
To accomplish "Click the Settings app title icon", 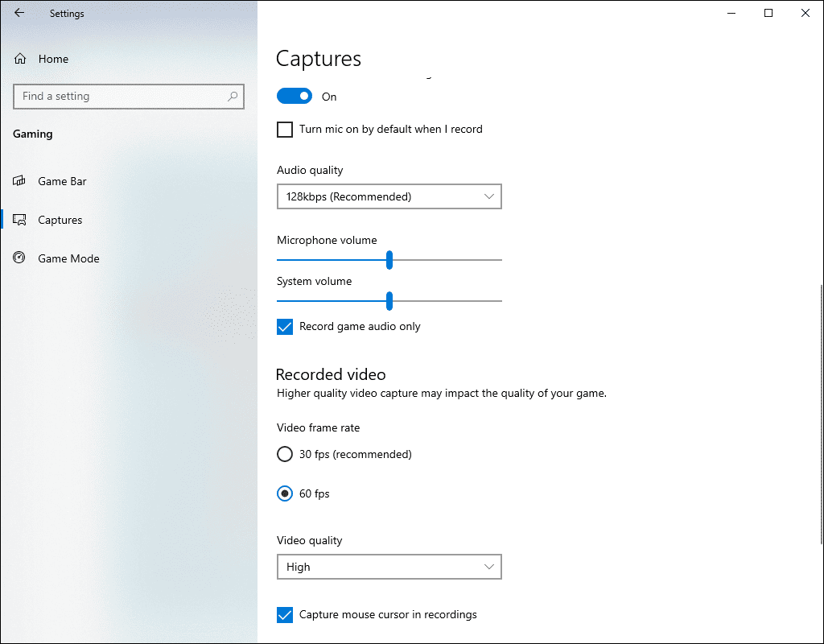I will pos(67,13).
